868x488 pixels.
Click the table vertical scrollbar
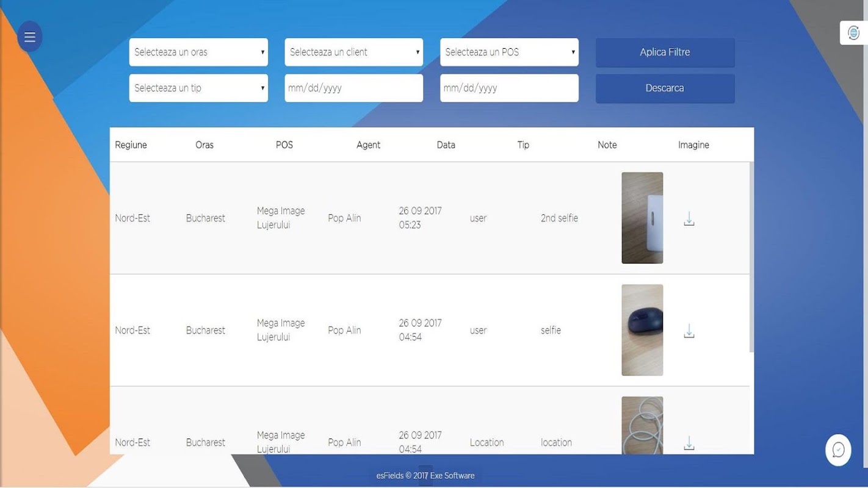(751, 256)
